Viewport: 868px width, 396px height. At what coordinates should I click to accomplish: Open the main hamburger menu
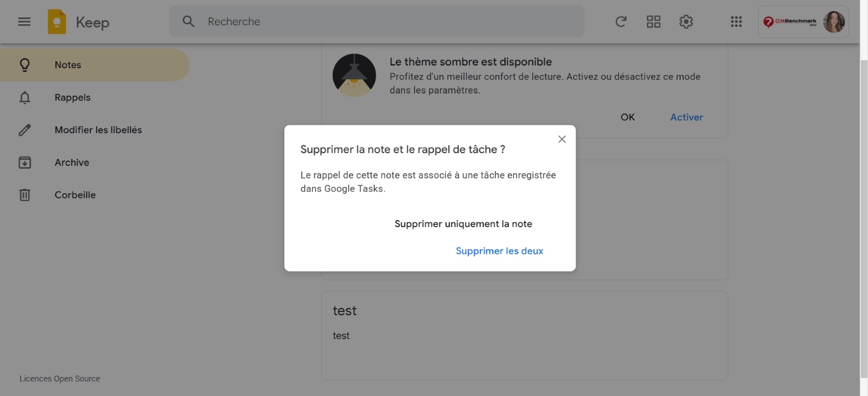pos(24,22)
